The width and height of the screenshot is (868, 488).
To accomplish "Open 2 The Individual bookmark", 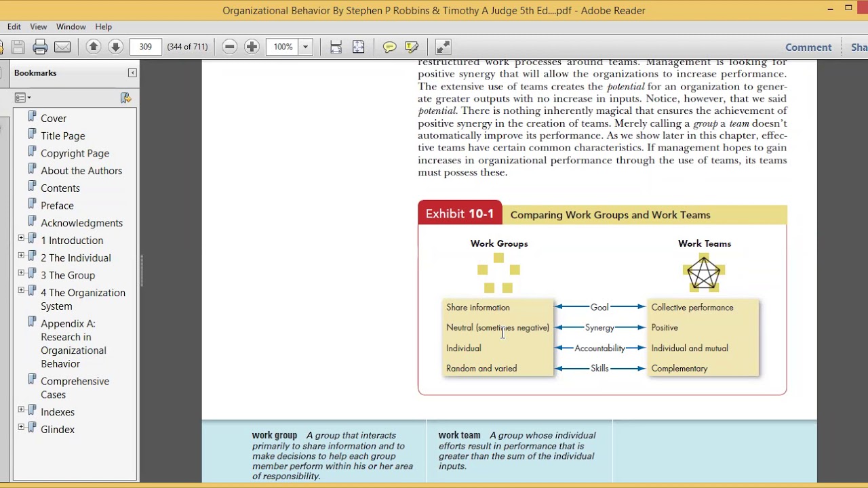I will [76, 258].
